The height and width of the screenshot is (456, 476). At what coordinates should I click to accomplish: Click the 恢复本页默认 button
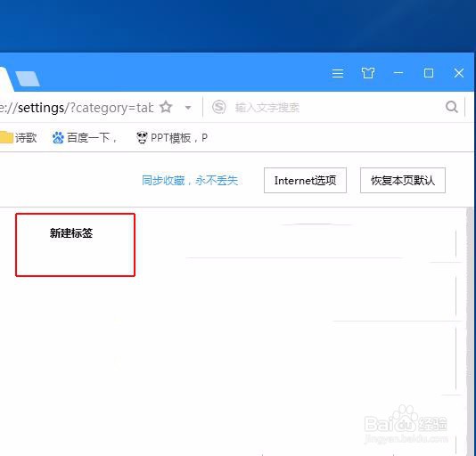[403, 180]
